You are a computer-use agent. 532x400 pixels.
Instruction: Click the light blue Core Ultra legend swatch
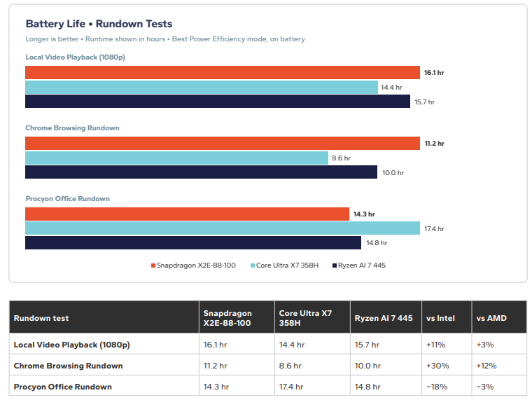click(x=253, y=265)
